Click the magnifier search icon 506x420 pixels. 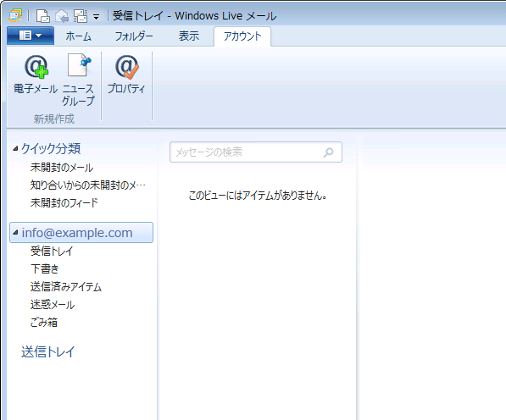click(328, 152)
